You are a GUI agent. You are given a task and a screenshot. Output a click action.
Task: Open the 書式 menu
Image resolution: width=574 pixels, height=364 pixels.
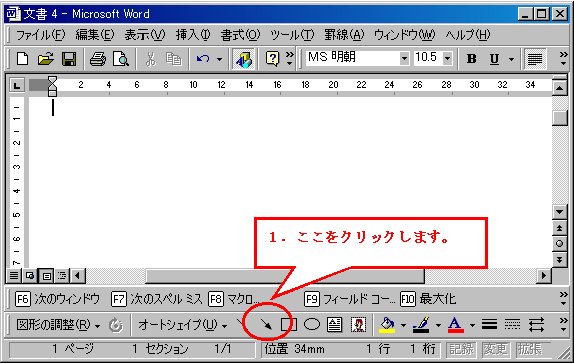click(240, 35)
